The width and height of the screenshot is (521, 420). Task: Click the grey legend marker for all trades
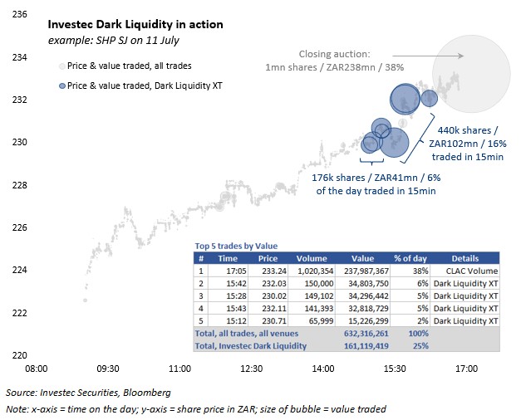click(x=62, y=66)
